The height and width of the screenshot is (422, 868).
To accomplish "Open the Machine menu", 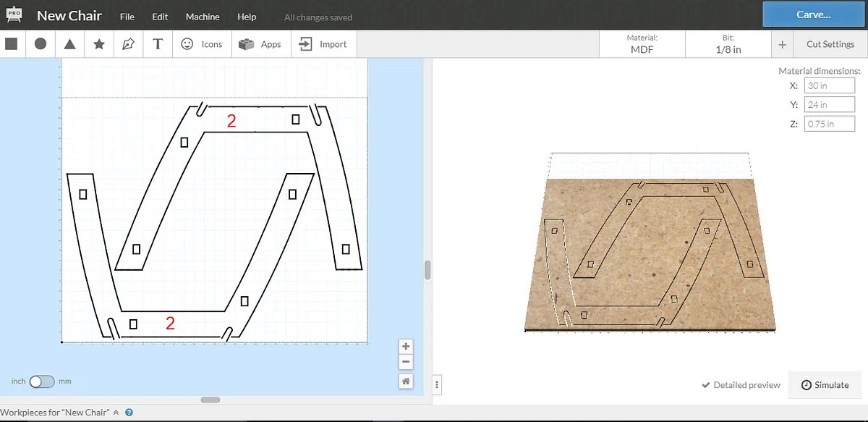I will click(x=203, y=17).
